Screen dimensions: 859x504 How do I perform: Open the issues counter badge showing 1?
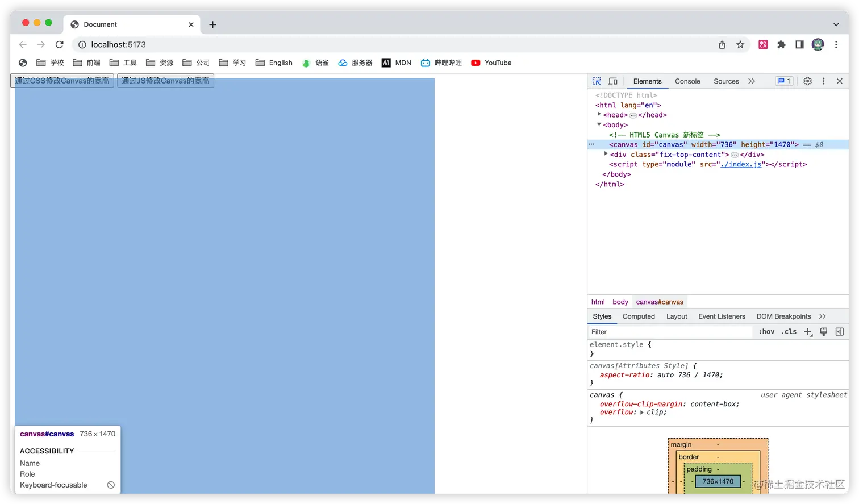(x=784, y=81)
